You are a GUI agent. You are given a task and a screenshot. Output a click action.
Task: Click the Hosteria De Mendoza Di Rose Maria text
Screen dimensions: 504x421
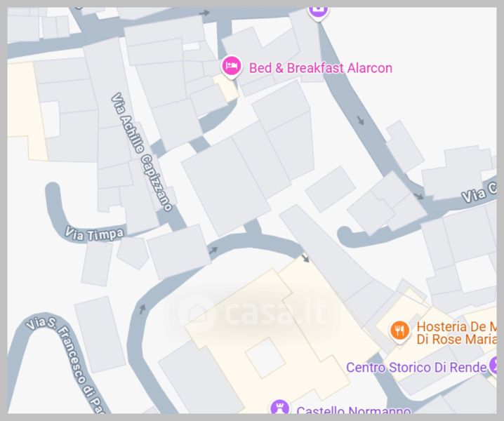tap(456, 333)
